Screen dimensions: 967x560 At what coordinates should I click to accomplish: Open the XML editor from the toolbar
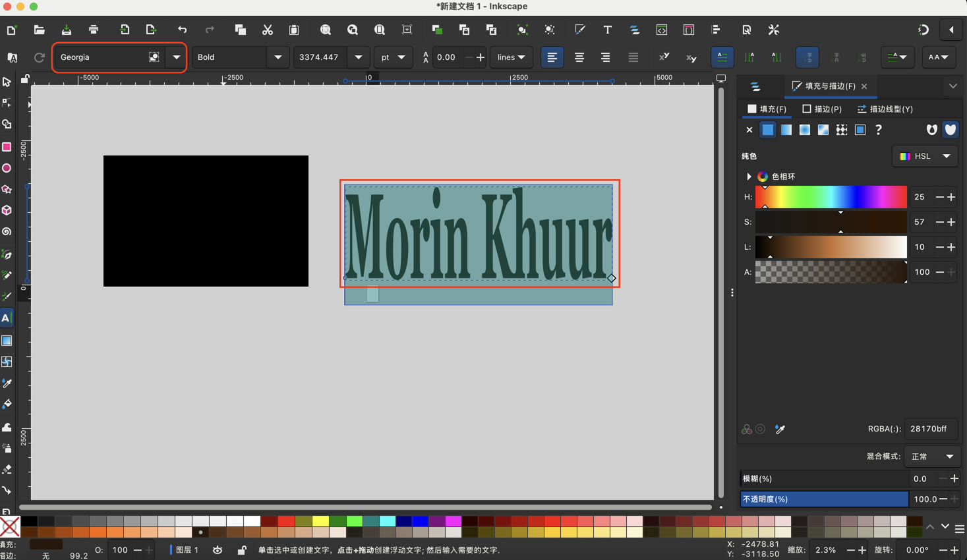661,30
